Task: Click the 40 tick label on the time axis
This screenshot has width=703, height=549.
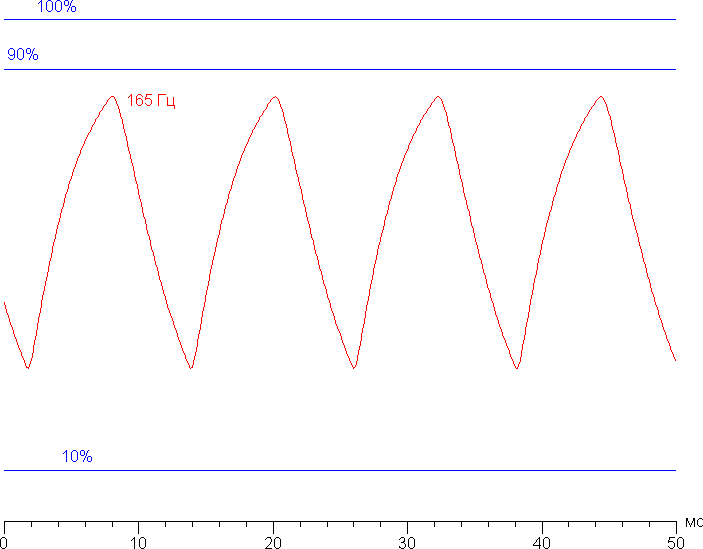Action: pyautogui.click(x=541, y=541)
